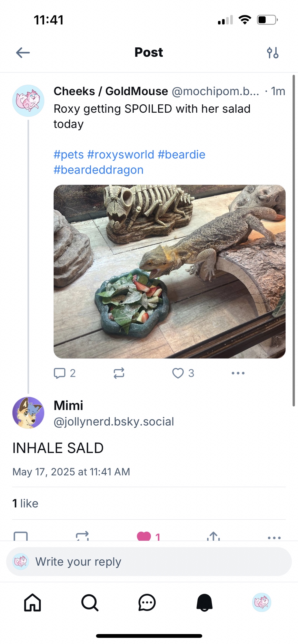Open more options on Roxy's post
The image size is (298, 644).
pos(238,373)
